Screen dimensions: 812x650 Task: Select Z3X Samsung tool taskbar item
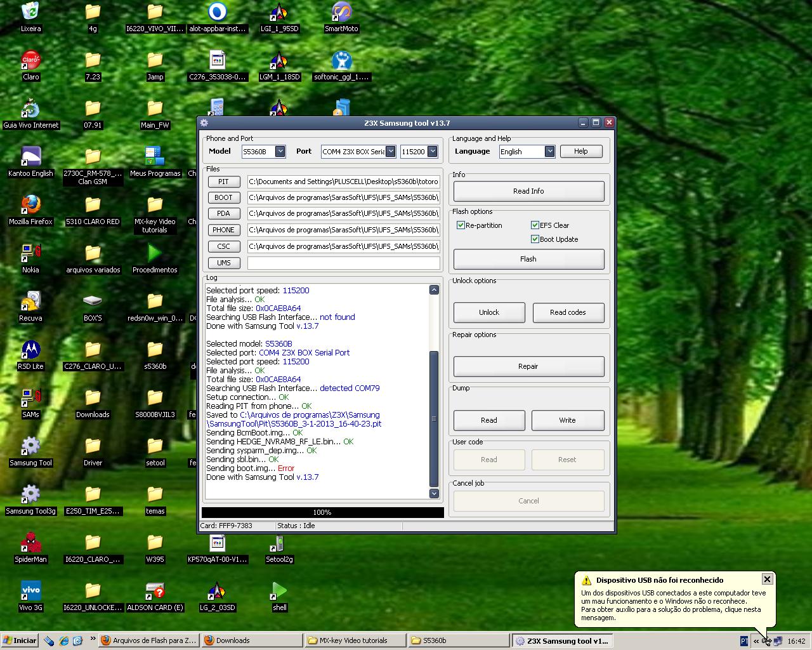point(561,640)
